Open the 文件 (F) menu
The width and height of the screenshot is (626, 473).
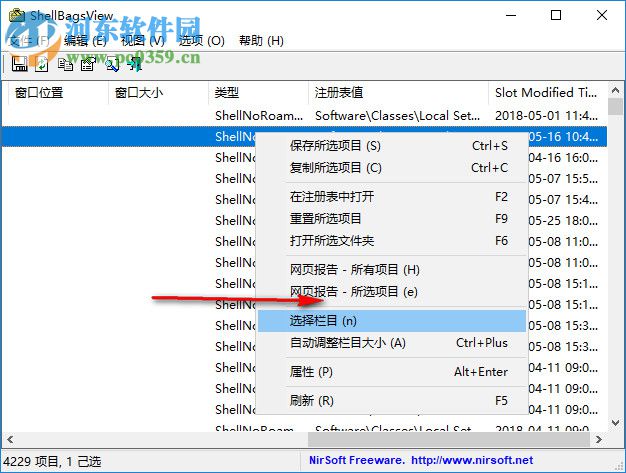coord(29,41)
